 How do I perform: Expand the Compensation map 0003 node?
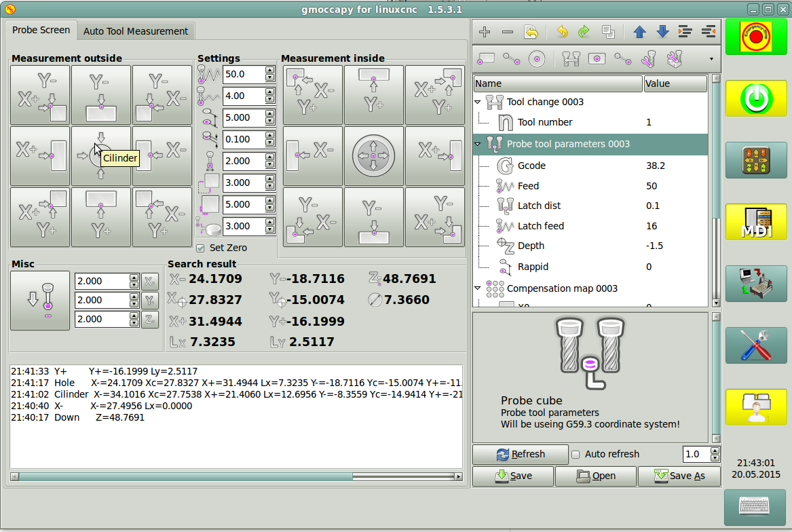pos(478,288)
